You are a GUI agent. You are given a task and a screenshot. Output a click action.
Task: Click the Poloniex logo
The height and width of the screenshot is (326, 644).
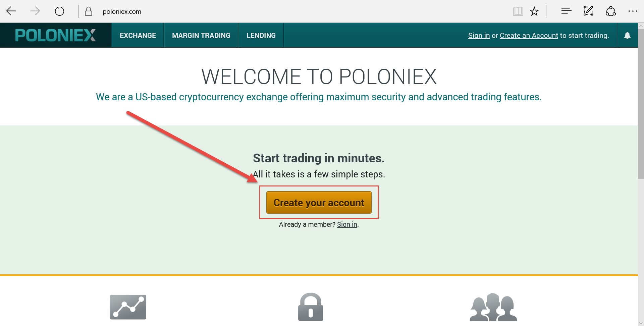(56, 35)
